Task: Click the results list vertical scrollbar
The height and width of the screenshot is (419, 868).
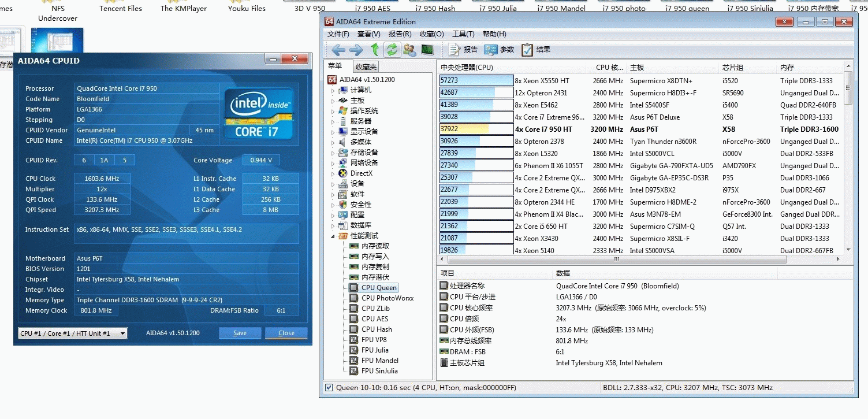Action: point(848,162)
